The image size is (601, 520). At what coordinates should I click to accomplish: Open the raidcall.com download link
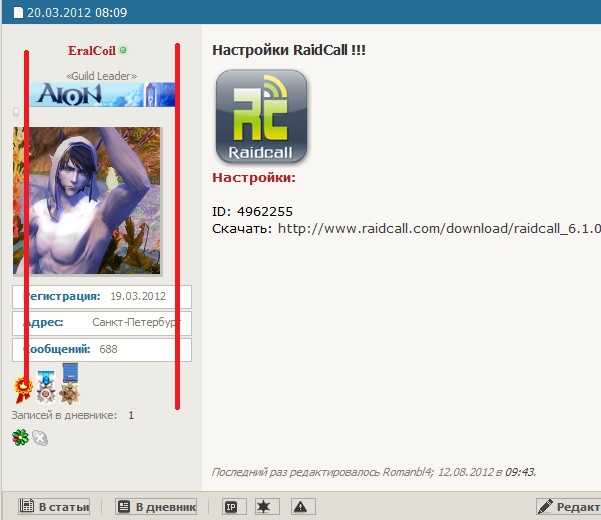(x=439, y=229)
